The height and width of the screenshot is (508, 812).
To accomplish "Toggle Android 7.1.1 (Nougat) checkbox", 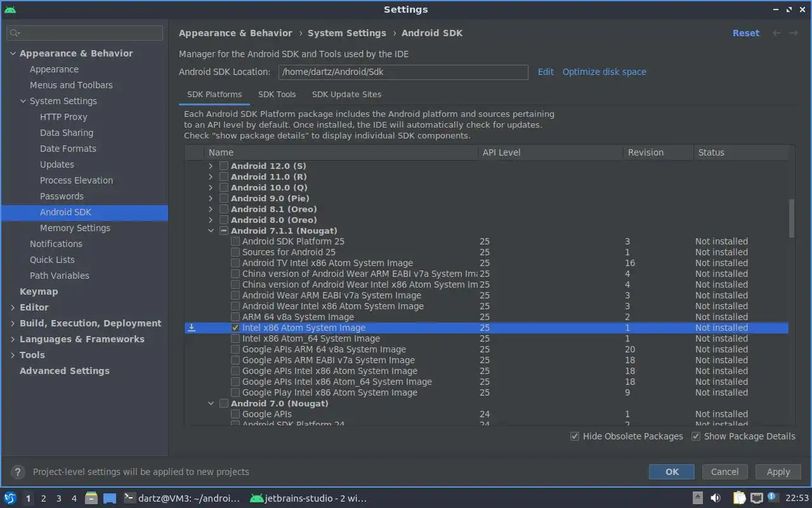I will [x=223, y=231].
